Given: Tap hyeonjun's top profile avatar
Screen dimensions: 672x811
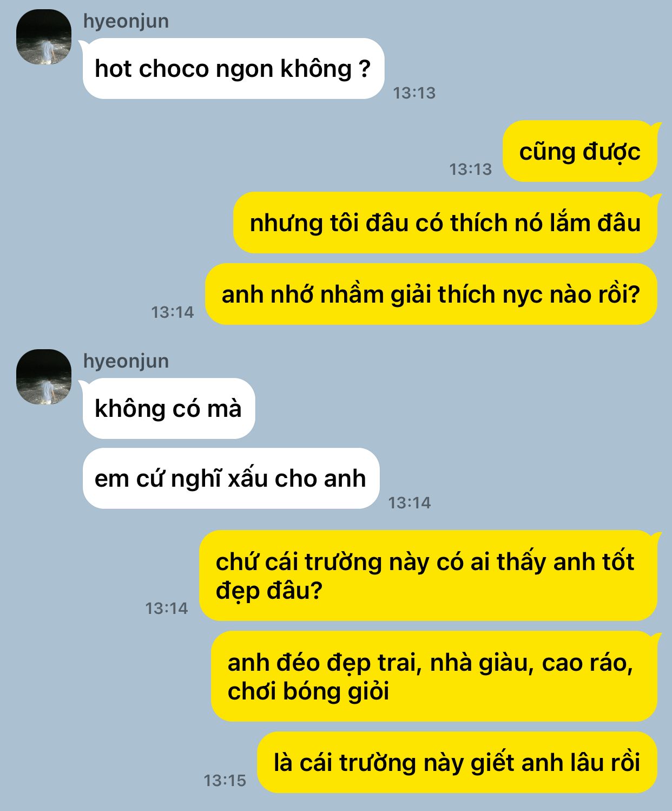Looking at the screenshot, I should pyautogui.click(x=44, y=37).
